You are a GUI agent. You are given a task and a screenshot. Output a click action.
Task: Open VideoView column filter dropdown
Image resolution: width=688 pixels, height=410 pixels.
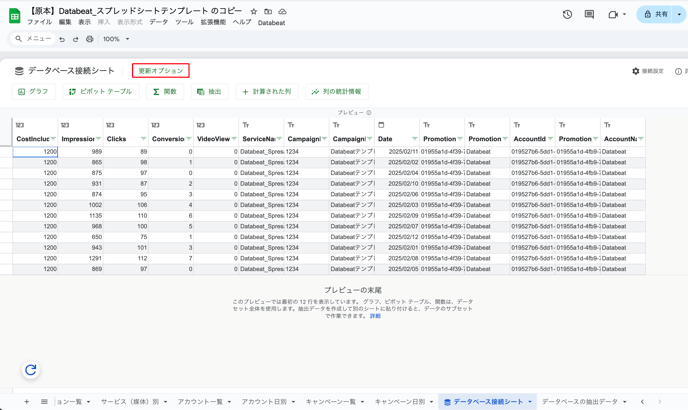[x=234, y=139]
